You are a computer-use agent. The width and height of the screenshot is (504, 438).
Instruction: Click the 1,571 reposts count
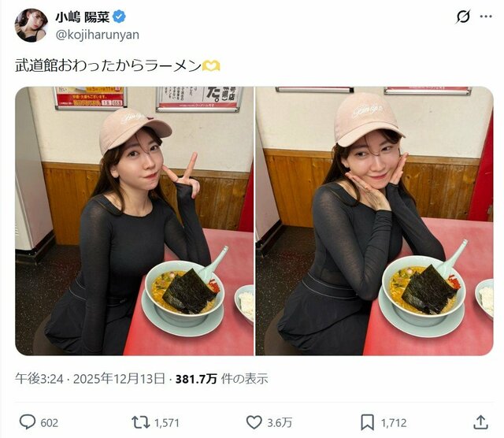[x=166, y=422]
